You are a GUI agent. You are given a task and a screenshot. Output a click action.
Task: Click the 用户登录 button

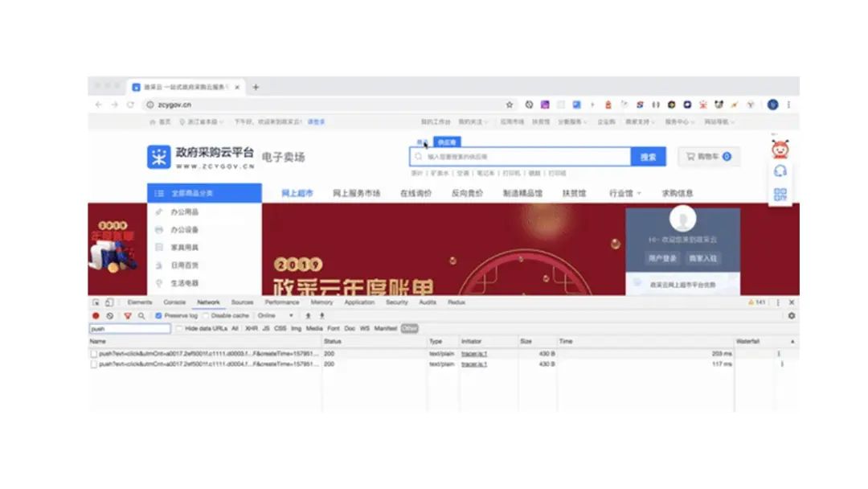tap(662, 258)
